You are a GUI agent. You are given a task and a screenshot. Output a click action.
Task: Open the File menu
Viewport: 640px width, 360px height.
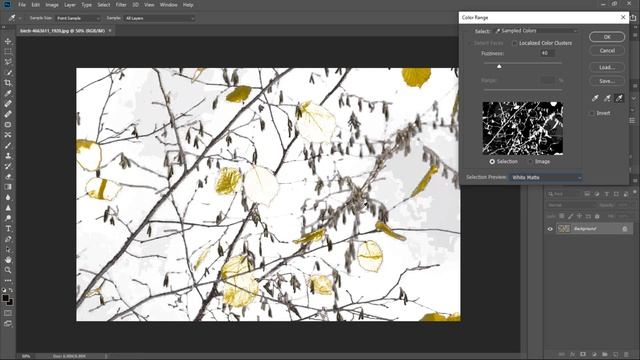[x=22, y=5]
